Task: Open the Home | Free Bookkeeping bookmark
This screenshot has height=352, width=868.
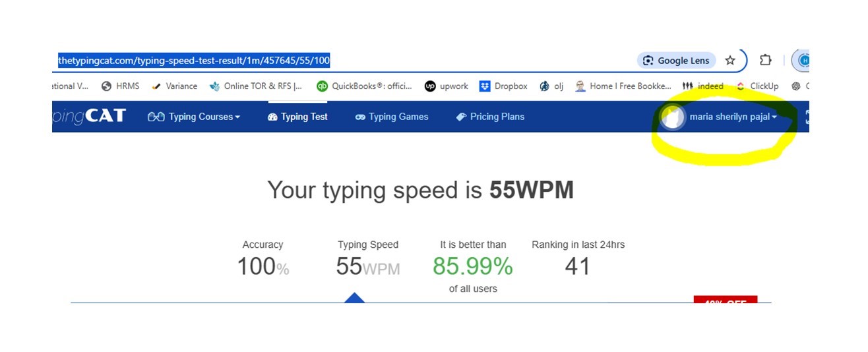Action: (623, 86)
